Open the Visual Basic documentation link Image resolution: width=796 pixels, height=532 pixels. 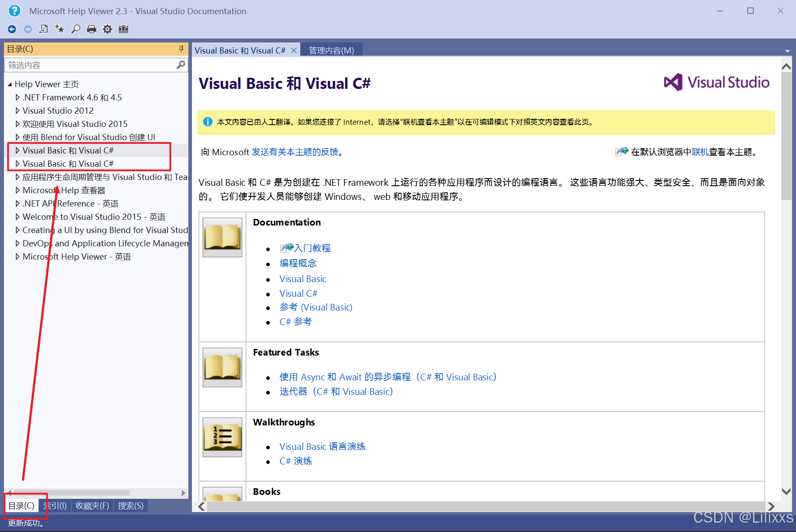pyautogui.click(x=303, y=279)
